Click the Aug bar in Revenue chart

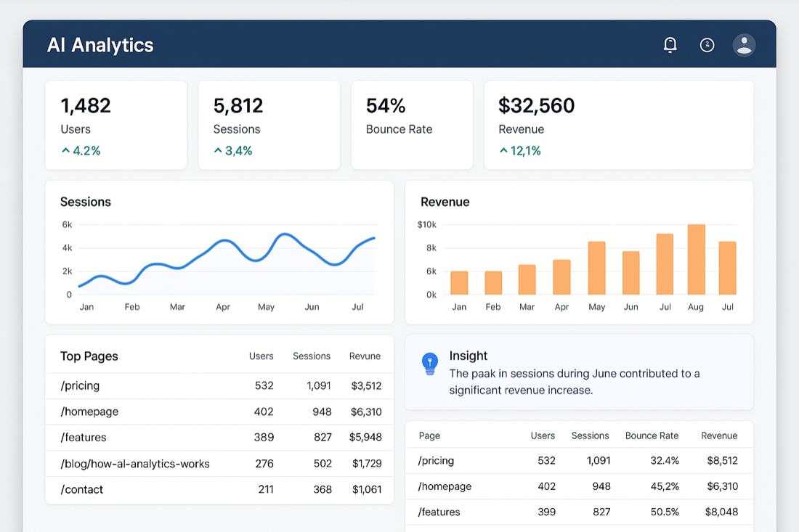[x=696, y=259]
